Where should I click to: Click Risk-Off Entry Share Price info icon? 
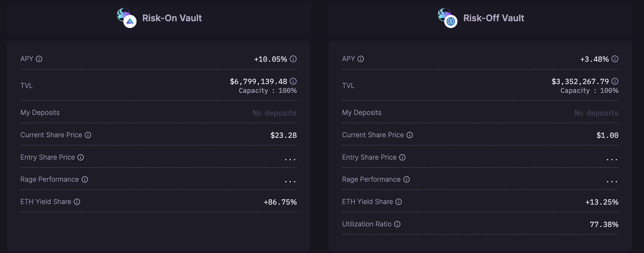402,157
